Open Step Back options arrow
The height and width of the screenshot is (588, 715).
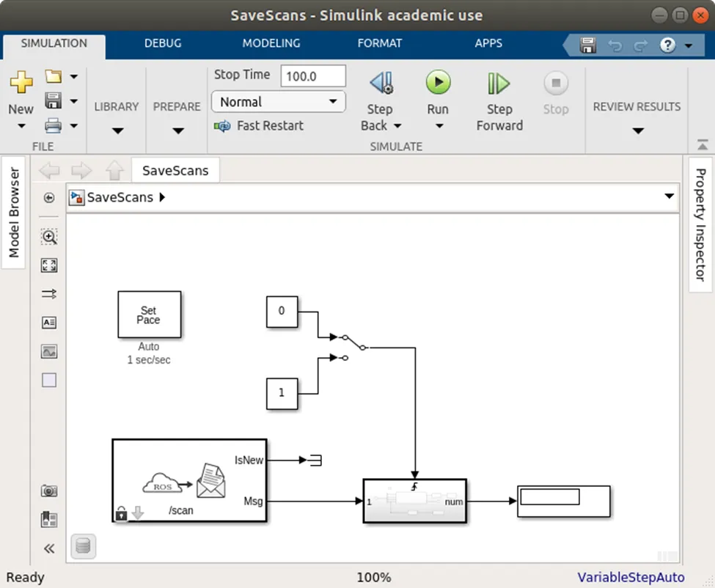(397, 126)
